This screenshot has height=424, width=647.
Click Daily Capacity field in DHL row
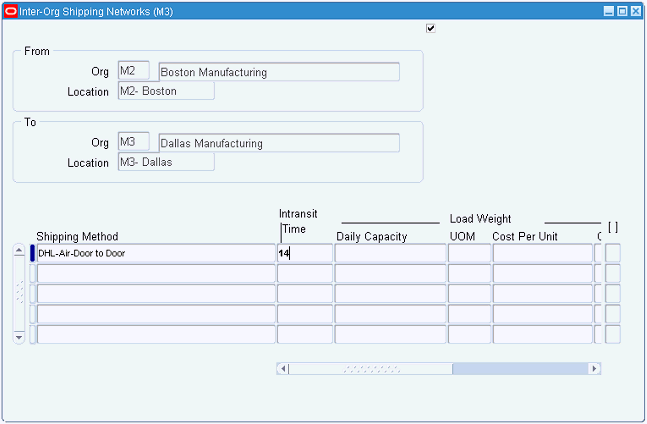(x=390, y=253)
